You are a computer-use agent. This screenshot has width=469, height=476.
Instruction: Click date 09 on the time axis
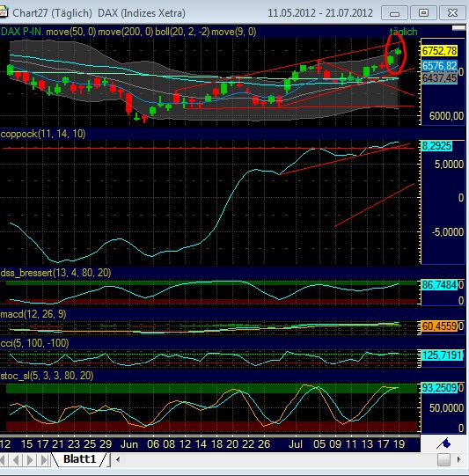tap(335, 444)
